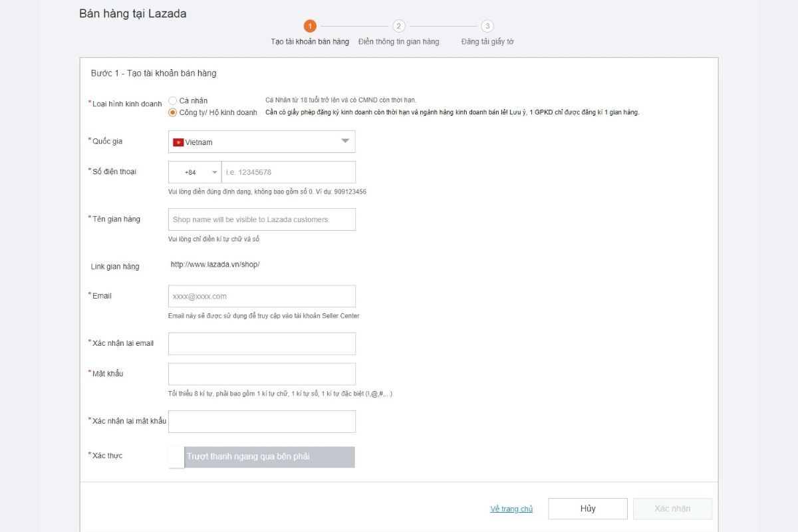Open the Về trang chủ link

[x=511, y=509]
